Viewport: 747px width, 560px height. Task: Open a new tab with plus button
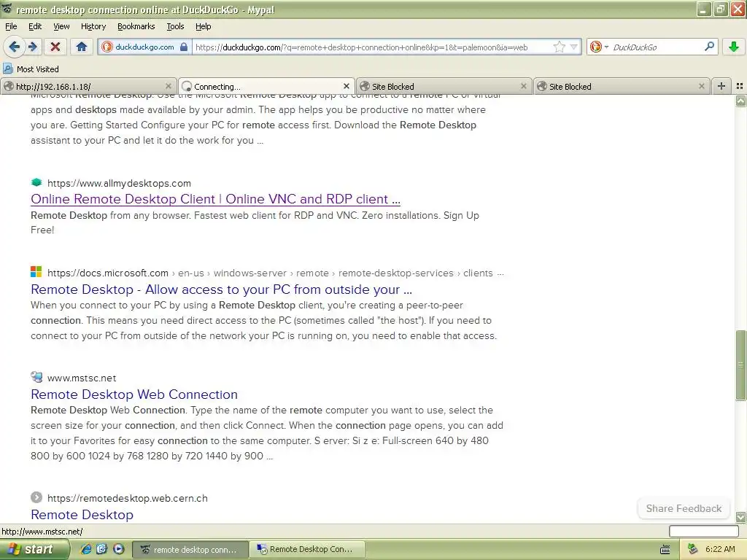click(721, 86)
